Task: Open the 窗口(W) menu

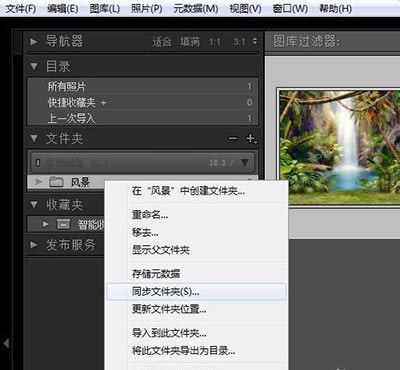Action: pos(290,8)
